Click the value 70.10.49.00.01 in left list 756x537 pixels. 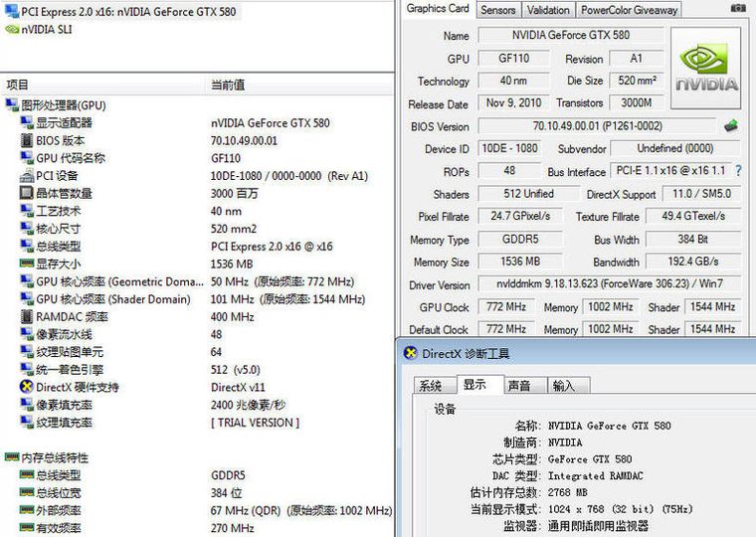tap(244, 141)
